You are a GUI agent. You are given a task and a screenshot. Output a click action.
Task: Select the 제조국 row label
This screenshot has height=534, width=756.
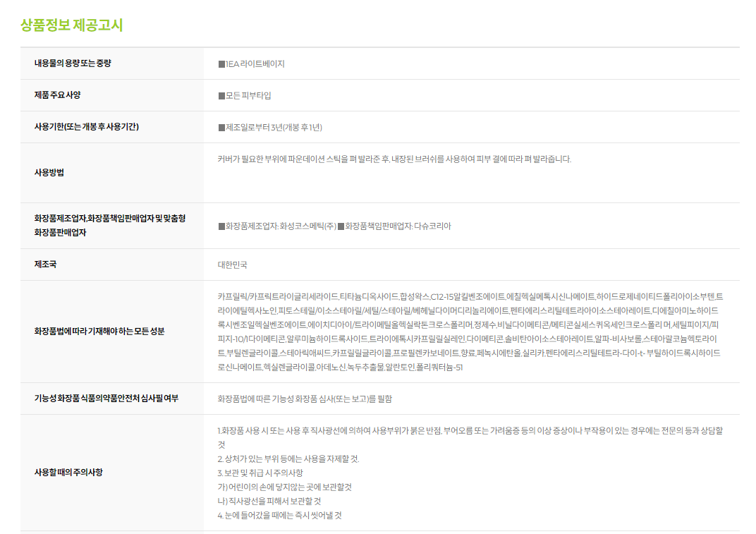[x=45, y=265]
